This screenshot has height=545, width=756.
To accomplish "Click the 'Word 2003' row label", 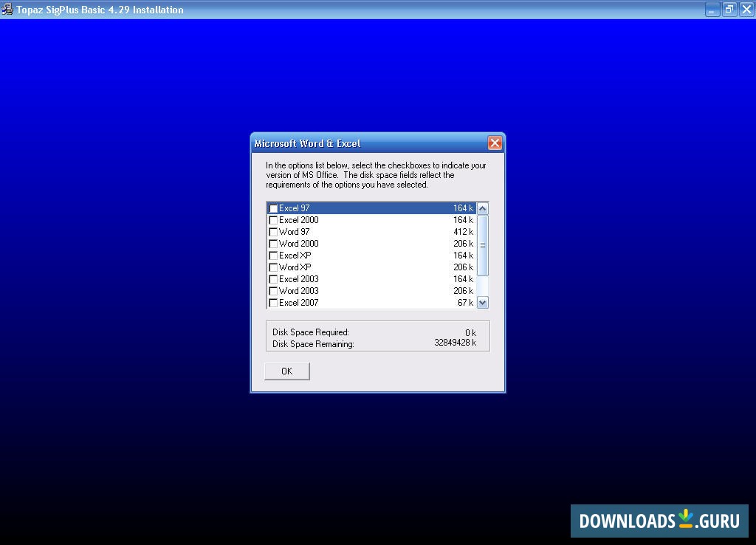I will (x=299, y=291).
